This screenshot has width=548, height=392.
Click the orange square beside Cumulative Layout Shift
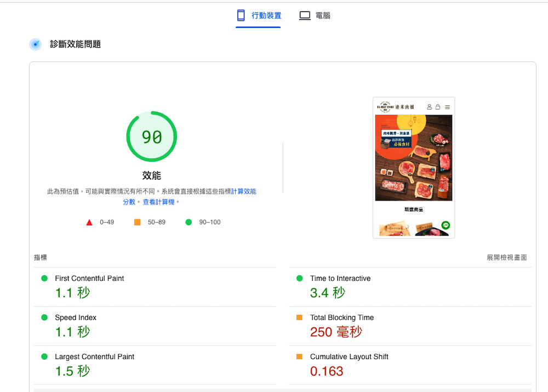click(x=300, y=357)
